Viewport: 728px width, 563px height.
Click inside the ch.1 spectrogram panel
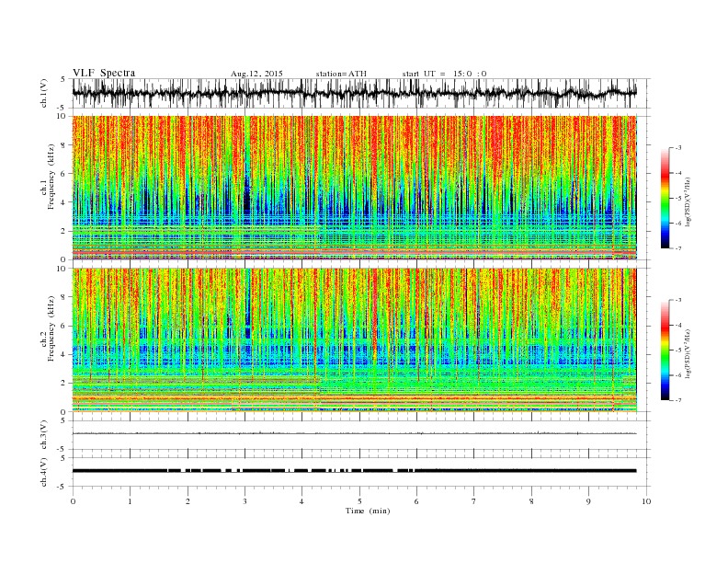tap(355, 188)
